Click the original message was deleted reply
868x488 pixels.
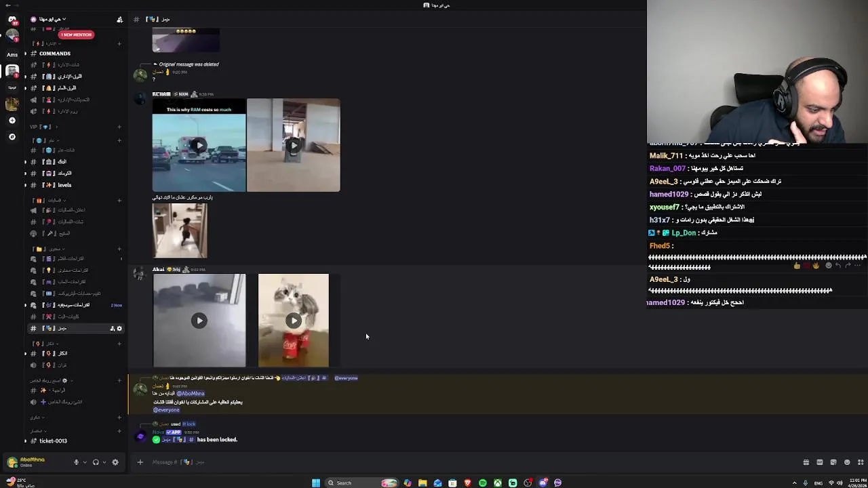[188, 64]
